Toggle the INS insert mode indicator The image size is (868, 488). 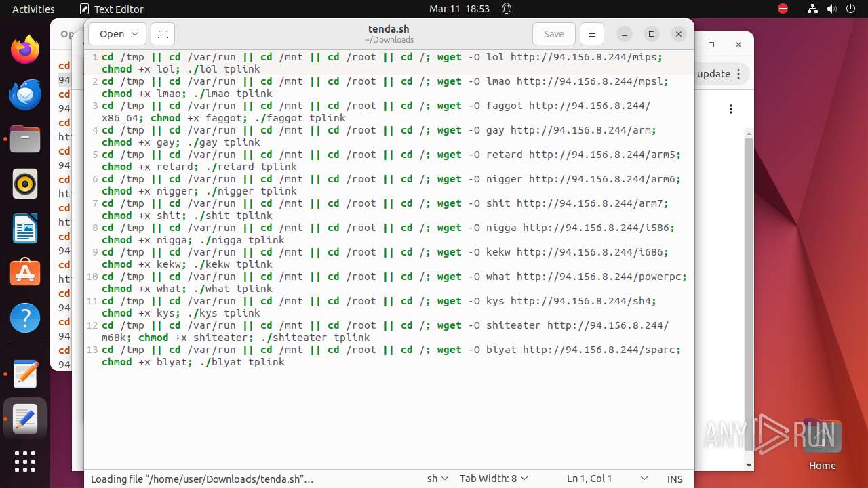click(x=675, y=479)
